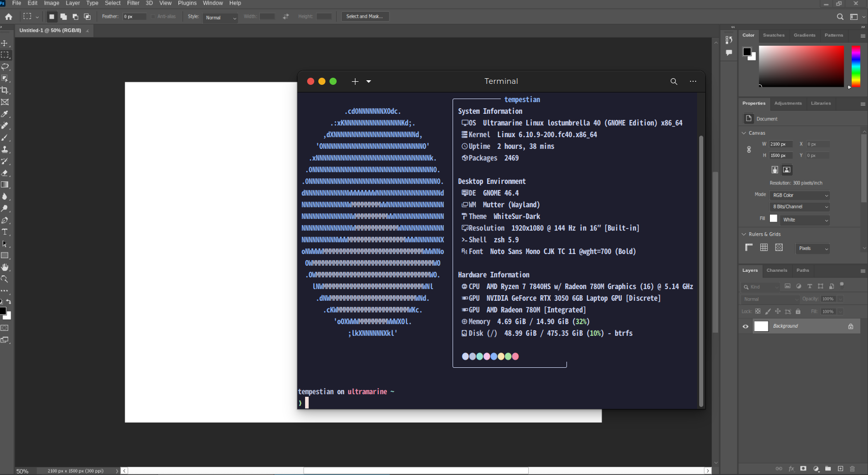Select the Move tool
Viewport: 868px width, 475px height.
click(5, 43)
